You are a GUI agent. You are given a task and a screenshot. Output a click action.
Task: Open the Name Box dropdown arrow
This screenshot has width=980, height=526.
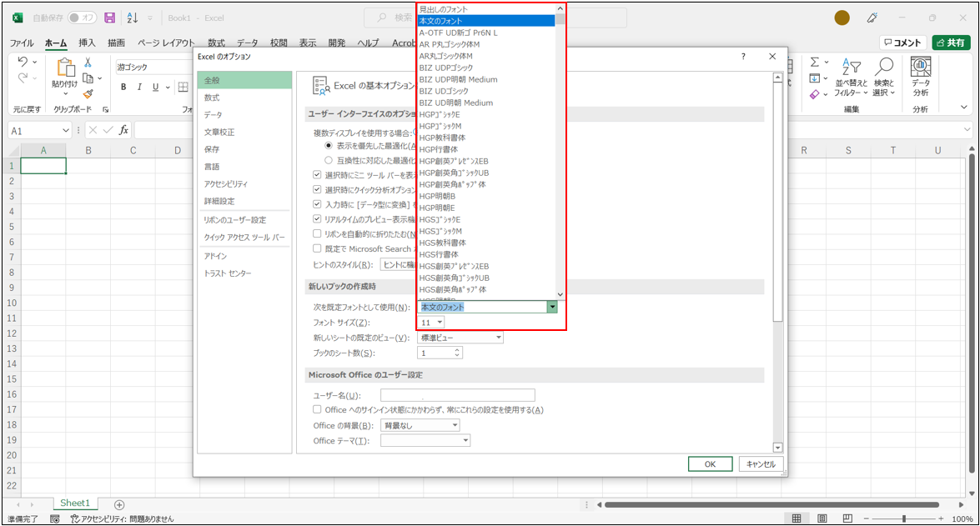[66, 131]
